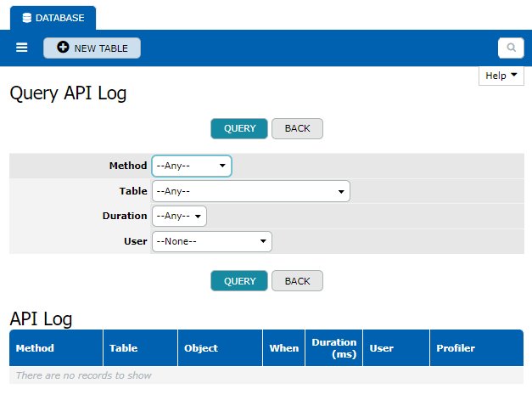
Task: Click the Object column header
Action: click(x=221, y=348)
